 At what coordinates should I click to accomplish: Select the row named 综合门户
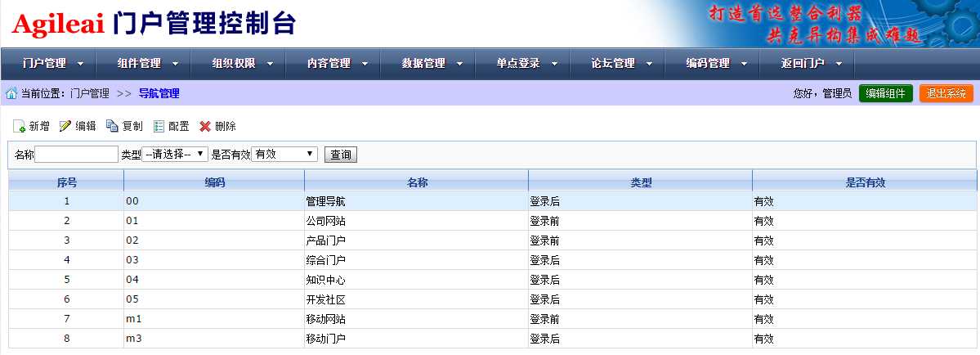[493, 260]
